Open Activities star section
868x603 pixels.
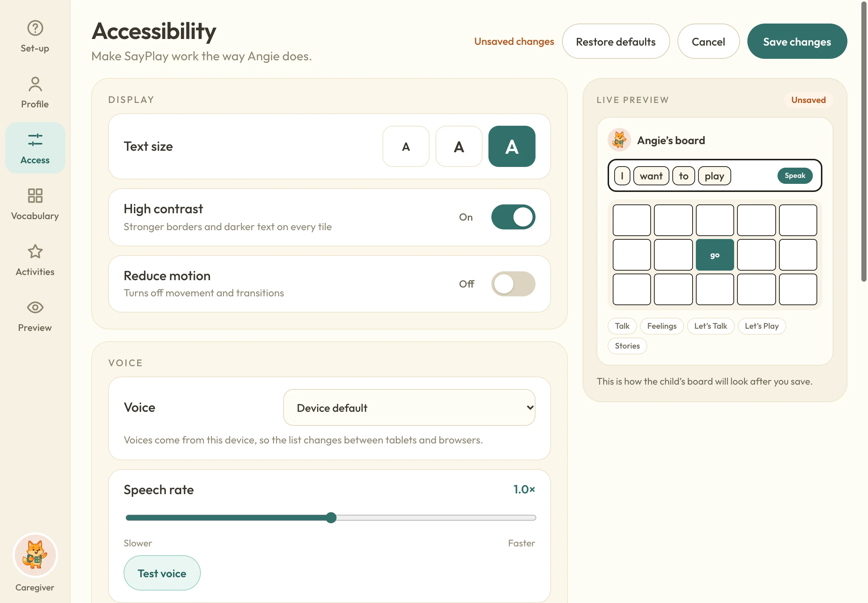pyautogui.click(x=35, y=260)
